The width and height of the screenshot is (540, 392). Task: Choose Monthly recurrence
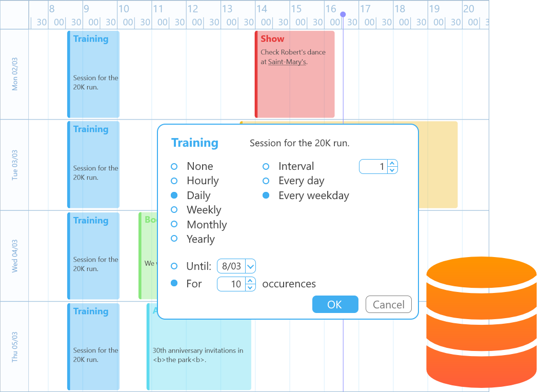click(174, 224)
